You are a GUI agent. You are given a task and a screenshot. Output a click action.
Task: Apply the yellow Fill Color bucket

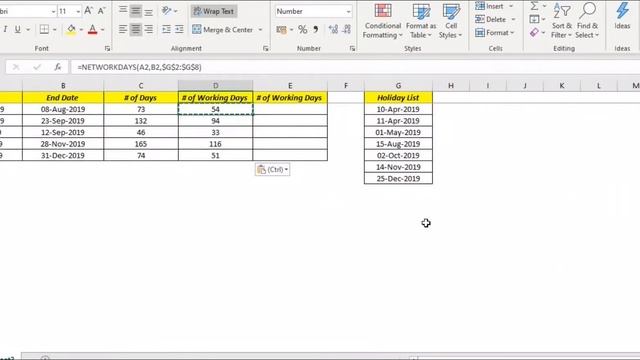tap(71, 29)
